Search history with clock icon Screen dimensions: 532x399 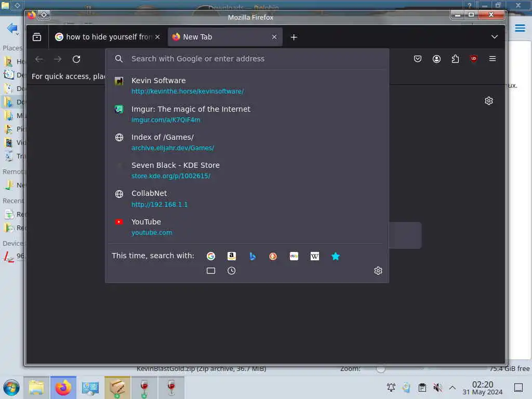coord(231,271)
